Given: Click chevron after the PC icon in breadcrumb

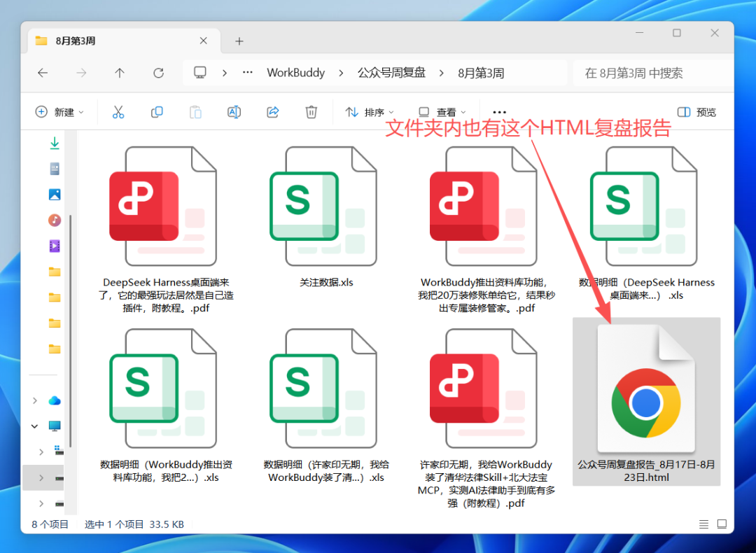Looking at the screenshot, I should click(x=224, y=73).
